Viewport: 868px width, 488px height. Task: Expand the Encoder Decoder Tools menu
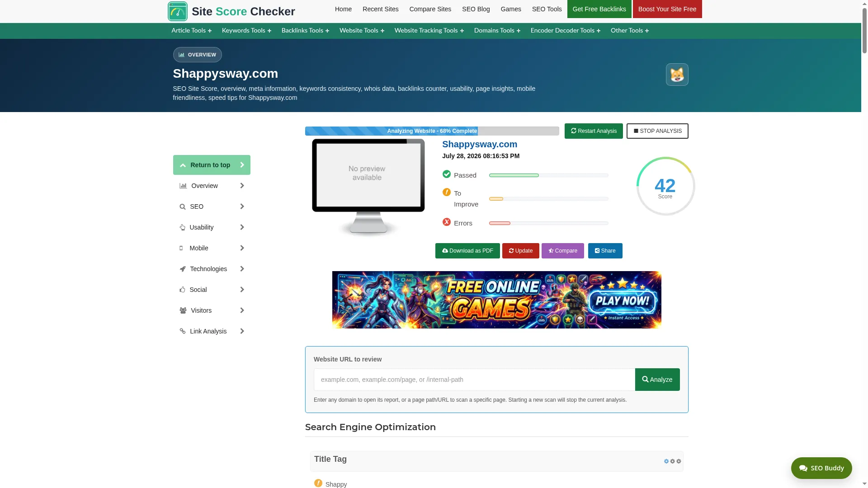[x=566, y=30]
